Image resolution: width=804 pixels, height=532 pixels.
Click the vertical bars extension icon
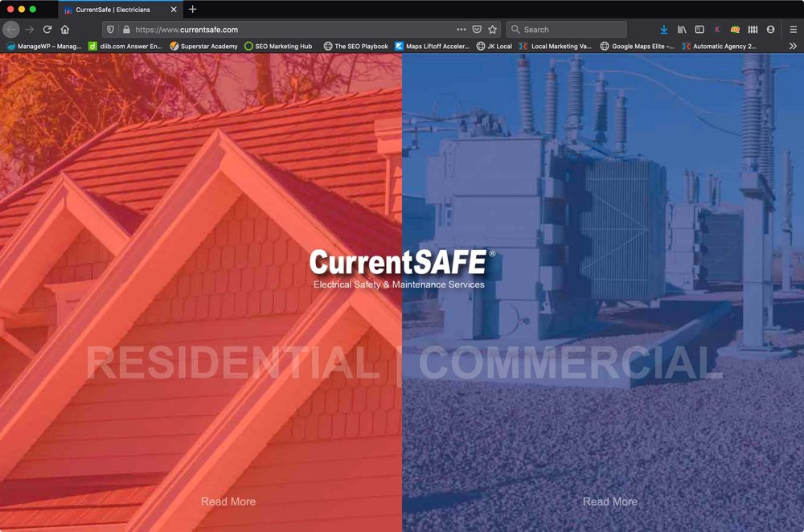(753, 30)
